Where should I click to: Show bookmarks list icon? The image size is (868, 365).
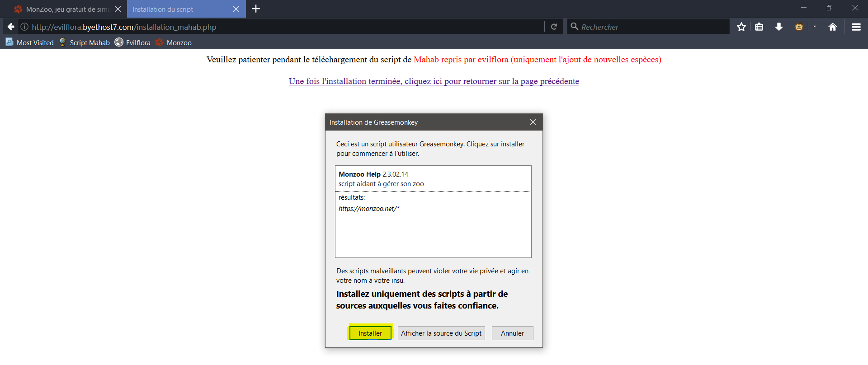click(759, 27)
